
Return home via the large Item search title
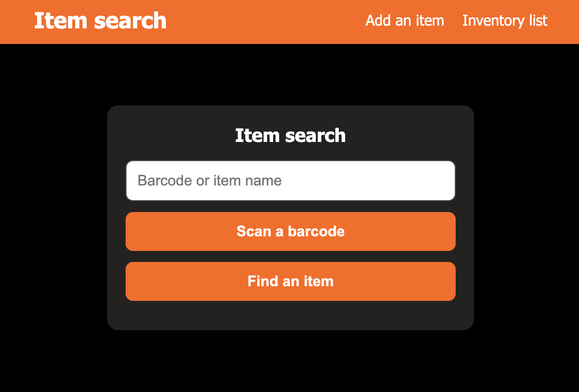coord(100,21)
